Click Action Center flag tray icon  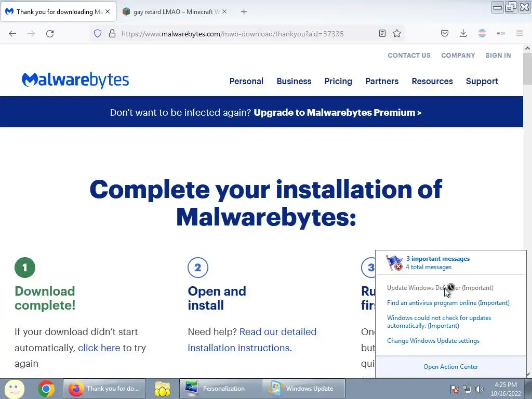click(x=455, y=389)
